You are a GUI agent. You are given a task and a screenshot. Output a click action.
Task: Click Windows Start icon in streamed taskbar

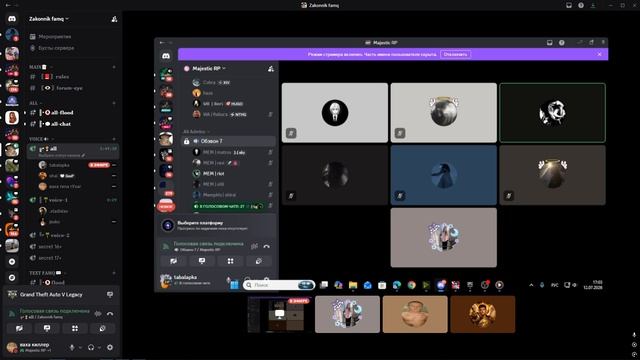pyautogui.click(x=234, y=285)
